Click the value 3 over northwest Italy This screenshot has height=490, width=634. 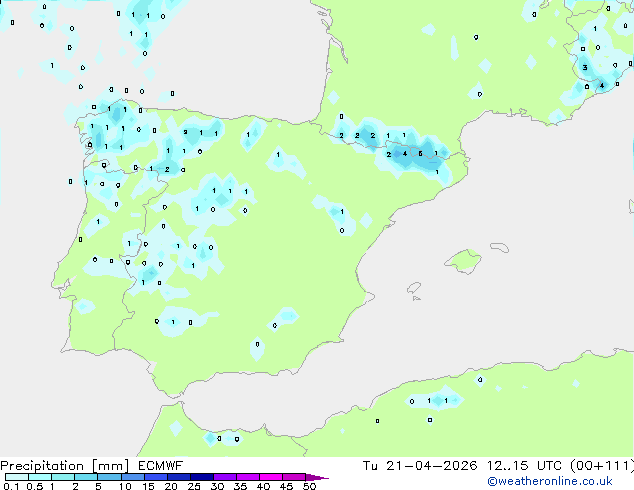click(x=585, y=68)
